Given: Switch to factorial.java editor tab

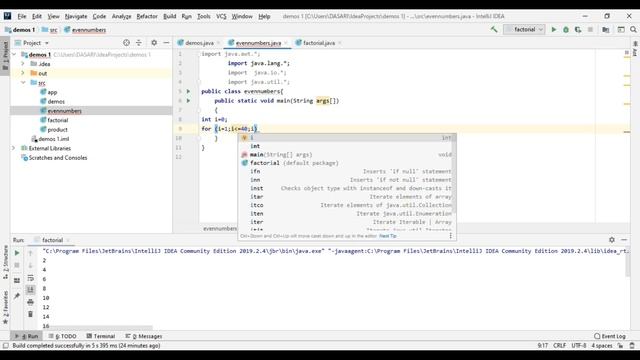Looking at the screenshot, I should [319, 43].
